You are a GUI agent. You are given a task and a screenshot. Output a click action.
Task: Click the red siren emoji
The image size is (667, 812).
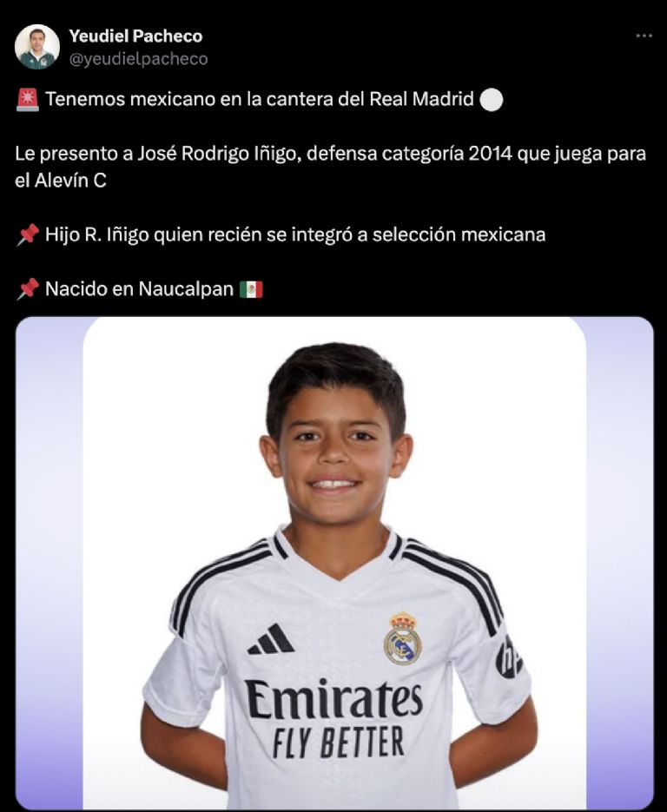tap(28, 99)
